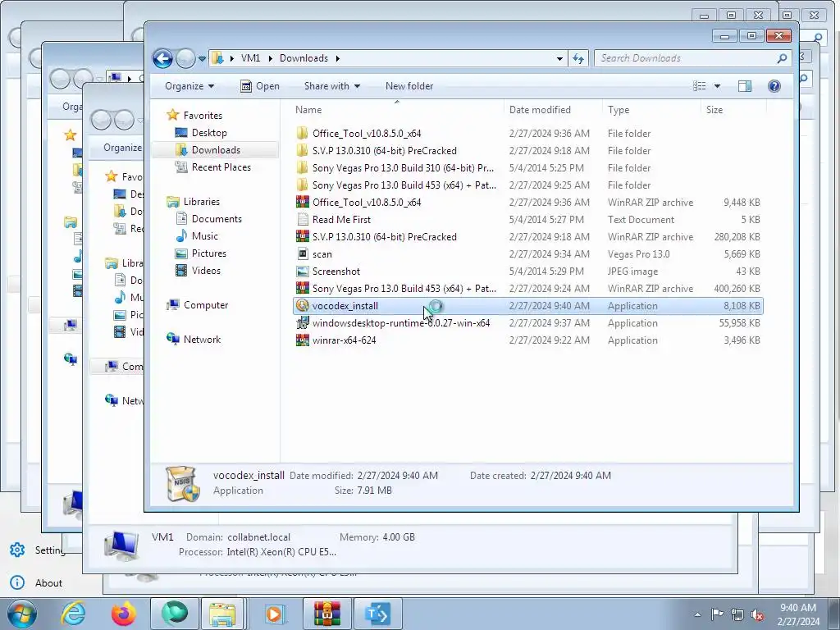Viewport: 840px width, 630px height.
Task: Select S.V.P 13.0.310 WinRAR ZIP archive icon
Action: (302, 237)
